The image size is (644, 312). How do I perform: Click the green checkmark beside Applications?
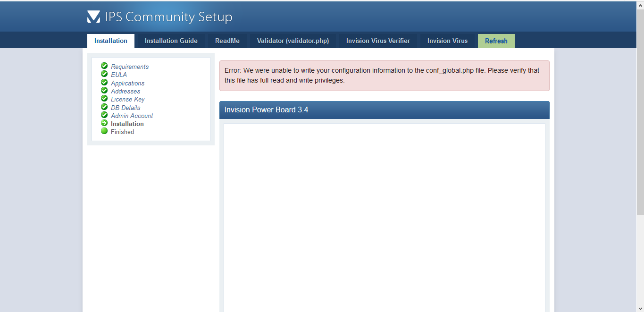pyautogui.click(x=104, y=82)
